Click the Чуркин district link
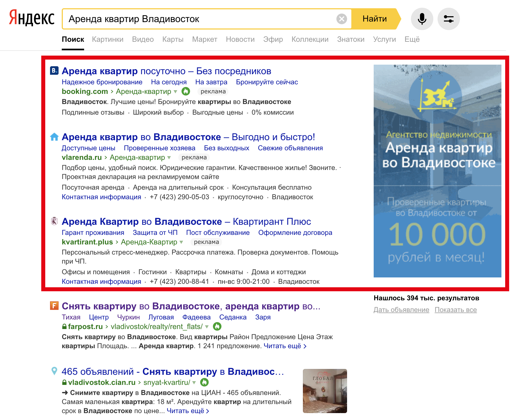The image size is (519, 420). [129, 317]
